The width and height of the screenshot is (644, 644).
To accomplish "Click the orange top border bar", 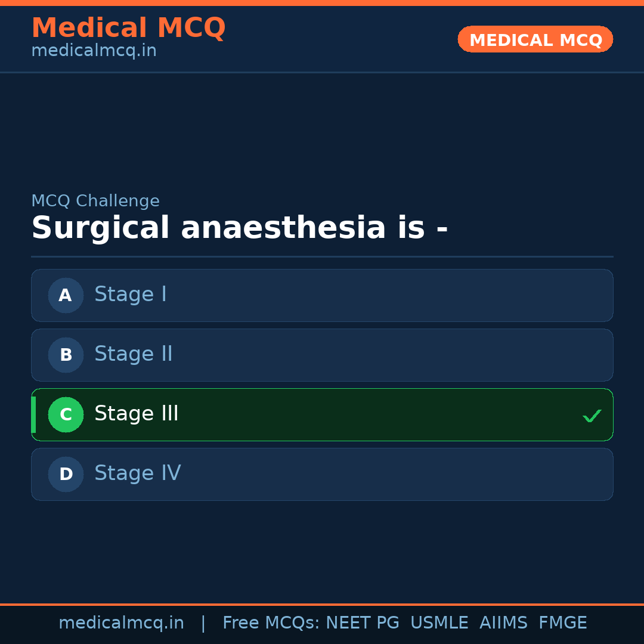I will coord(322,3).
